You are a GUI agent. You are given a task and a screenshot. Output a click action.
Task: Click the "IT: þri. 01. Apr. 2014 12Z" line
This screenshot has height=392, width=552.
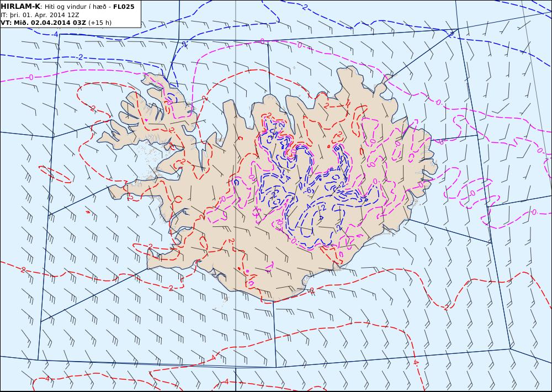(x=40, y=15)
